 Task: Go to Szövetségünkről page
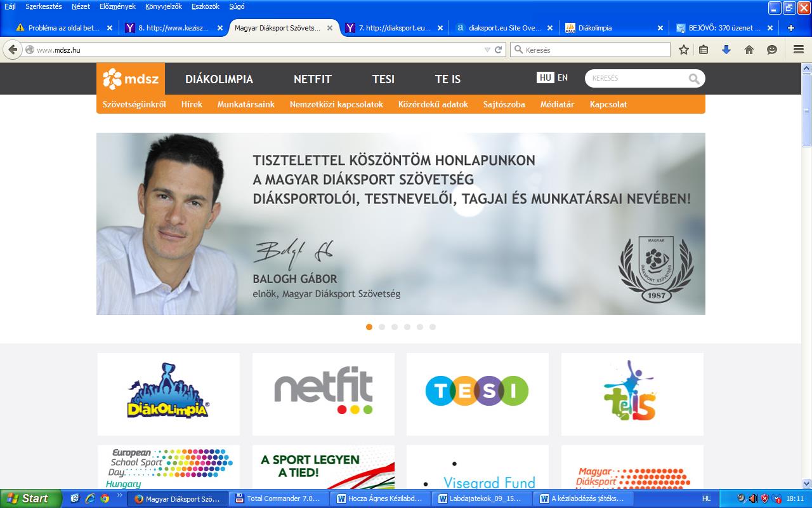point(134,104)
